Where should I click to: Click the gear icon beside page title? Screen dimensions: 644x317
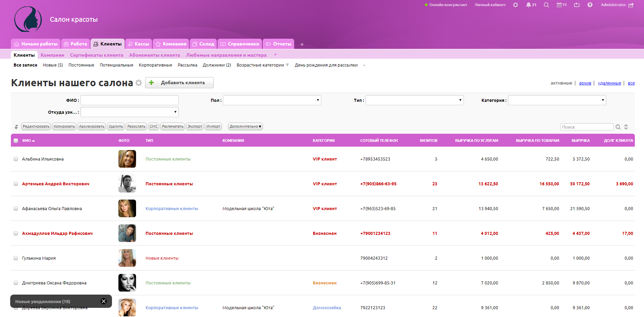coord(138,83)
